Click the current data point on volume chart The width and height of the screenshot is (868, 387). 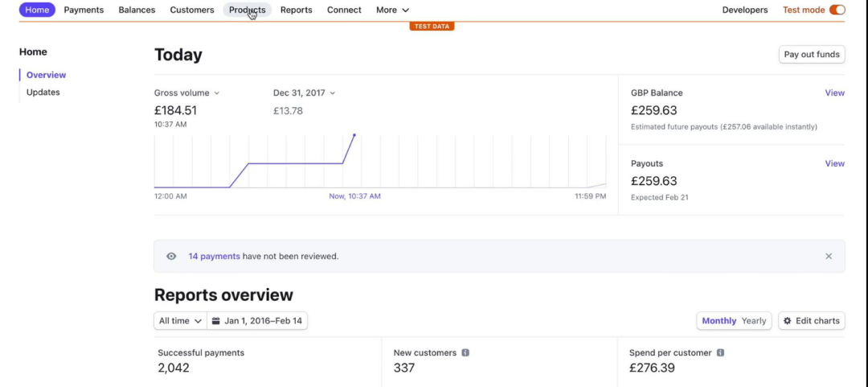pyautogui.click(x=354, y=134)
